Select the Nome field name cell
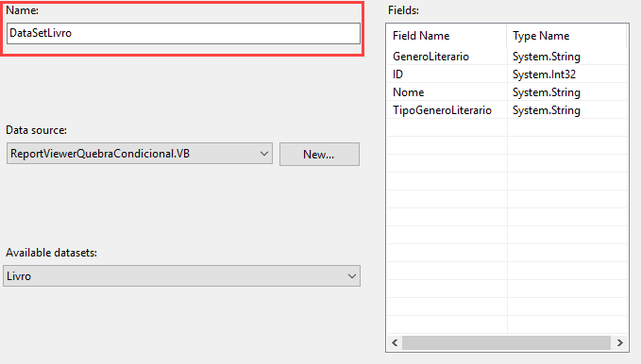This screenshot has width=641, height=364. click(x=447, y=92)
